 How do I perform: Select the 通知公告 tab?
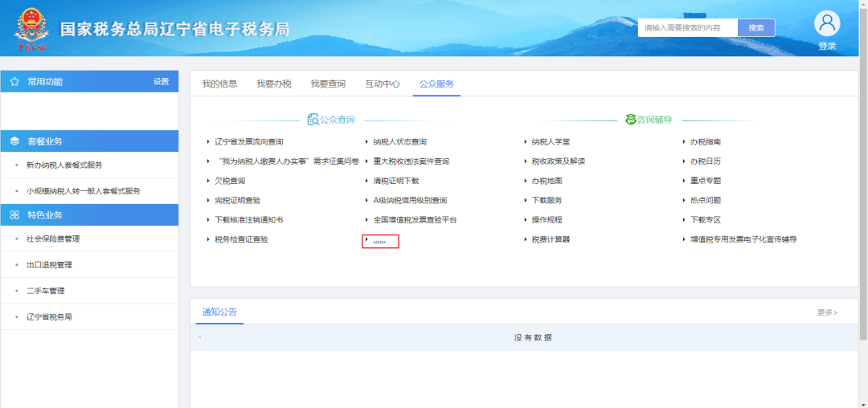point(219,312)
